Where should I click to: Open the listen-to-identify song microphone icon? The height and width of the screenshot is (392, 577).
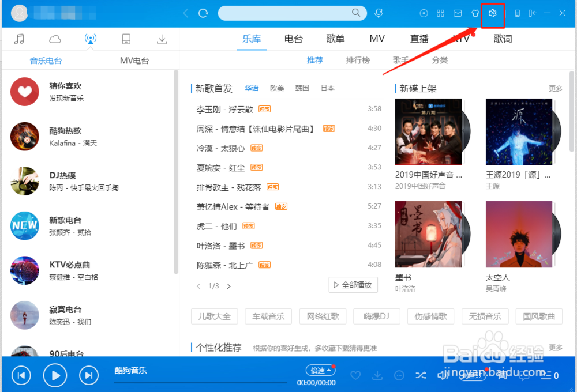tap(379, 13)
